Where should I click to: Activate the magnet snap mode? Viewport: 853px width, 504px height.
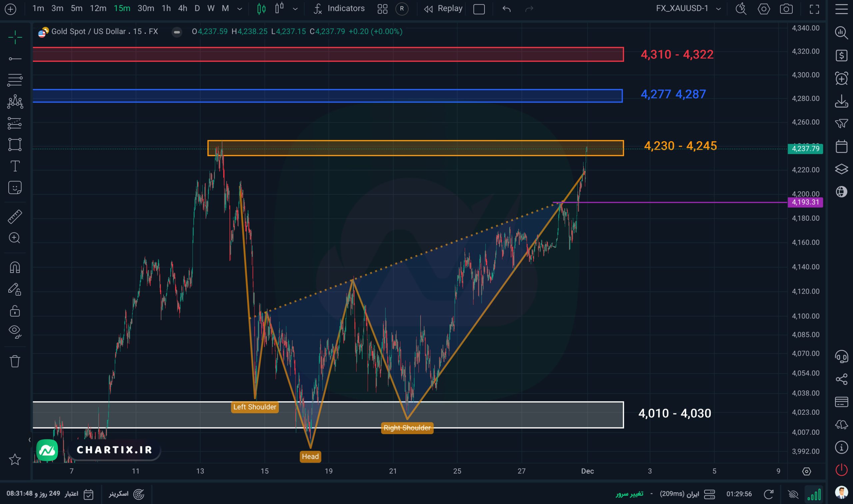pyautogui.click(x=15, y=267)
